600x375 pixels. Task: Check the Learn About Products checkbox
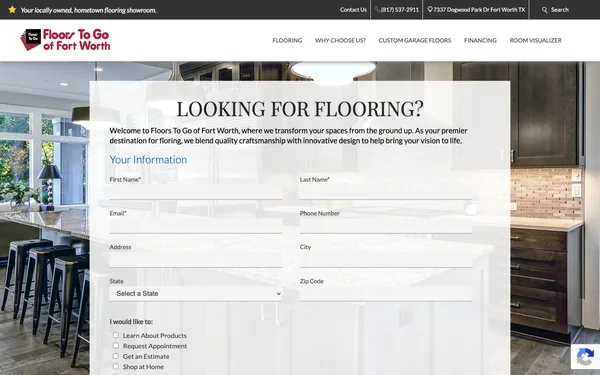(x=116, y=335)
